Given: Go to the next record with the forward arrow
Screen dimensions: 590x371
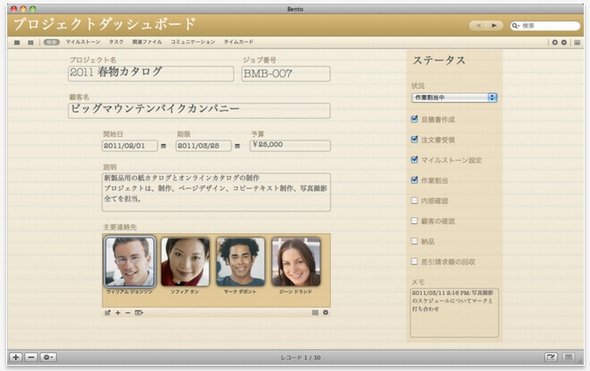Looking at the screenshot, I should point(494,26).
